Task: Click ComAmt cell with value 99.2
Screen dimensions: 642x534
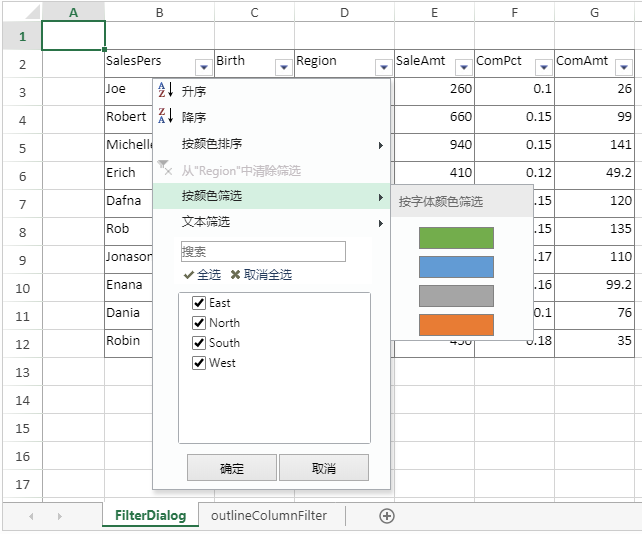Action: [x=594, y=287]
